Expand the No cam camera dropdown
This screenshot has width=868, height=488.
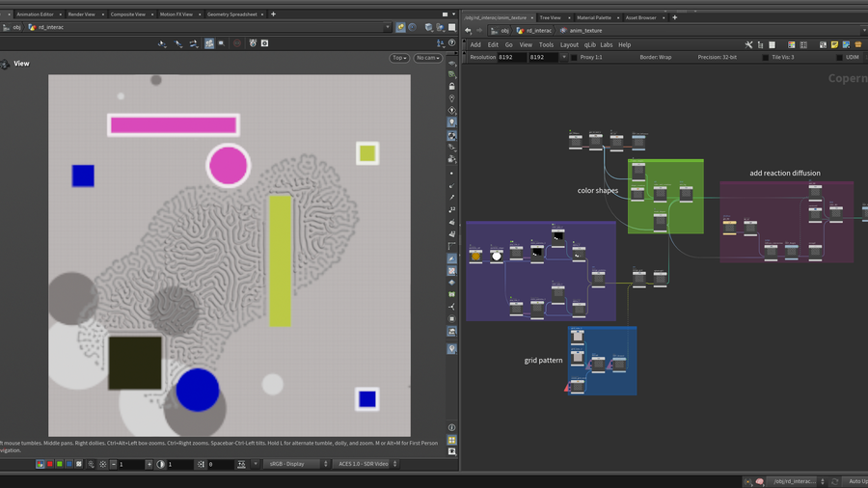pos(427,58)
